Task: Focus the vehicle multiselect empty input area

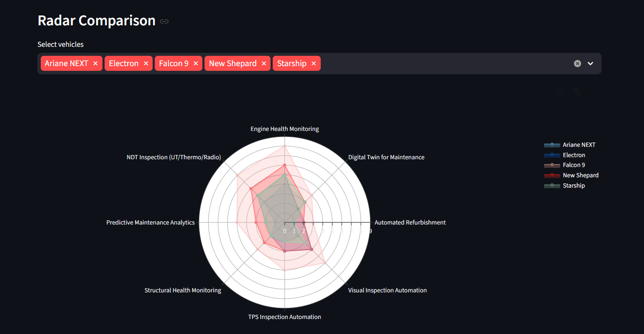Action: [446, 64]
